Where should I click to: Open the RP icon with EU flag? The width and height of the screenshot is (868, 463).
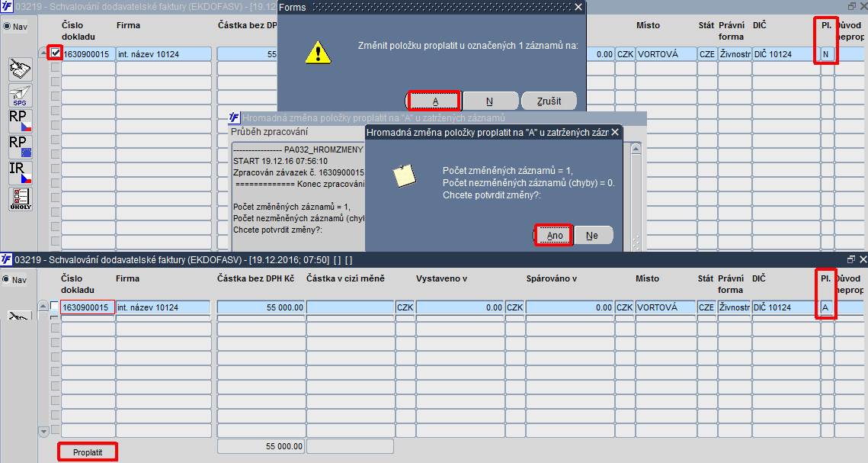[21, 147]
